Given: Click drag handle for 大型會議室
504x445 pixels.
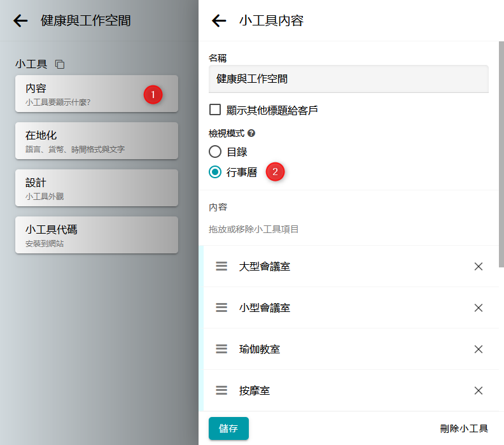Looking at the screenshot, I should (x=221, y=267).
